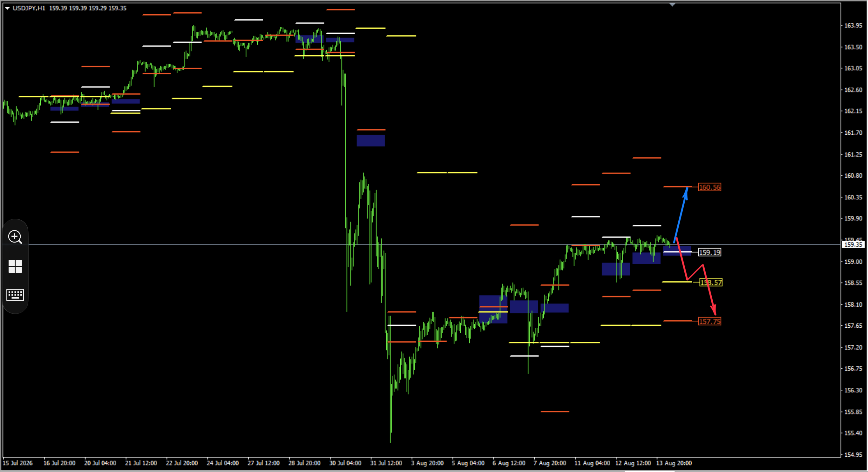Click the 16 Jul 20:00 time label
Image resolution: width=868 pixels, height=472 pixels.
coord(59,463)
